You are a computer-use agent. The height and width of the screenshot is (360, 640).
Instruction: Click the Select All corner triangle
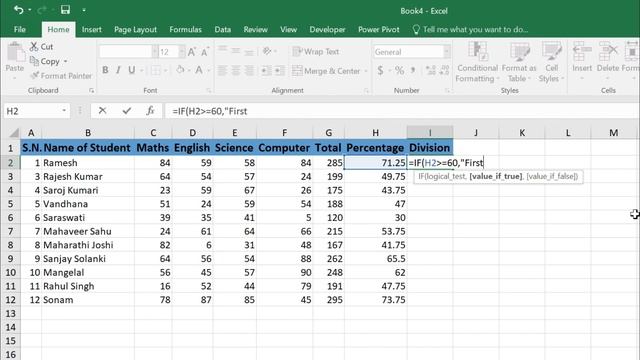pyautogui.click(x=14, y=133)
